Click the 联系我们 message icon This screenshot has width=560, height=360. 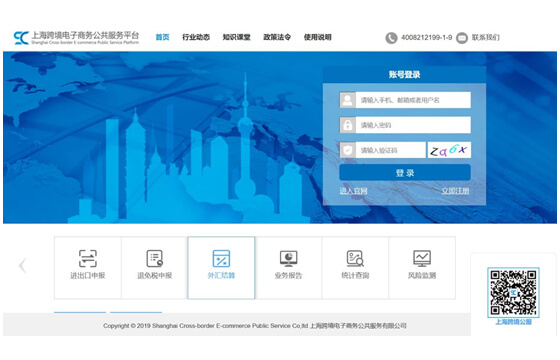click(x=462, y=38)
